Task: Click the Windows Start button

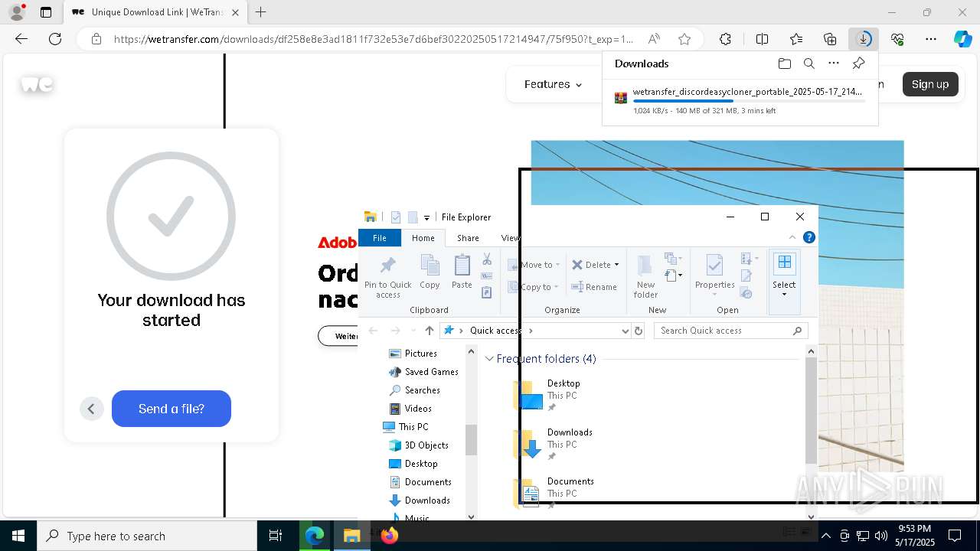Action: 18,536
